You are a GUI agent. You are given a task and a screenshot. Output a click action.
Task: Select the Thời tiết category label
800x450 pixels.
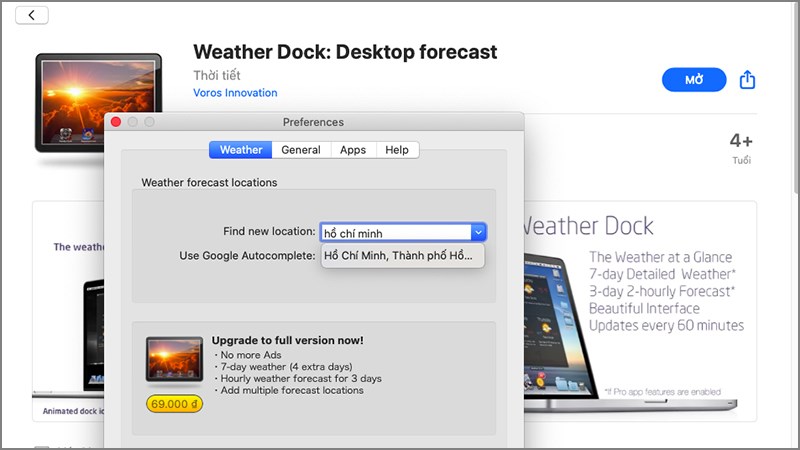click(x=217, y=76)
